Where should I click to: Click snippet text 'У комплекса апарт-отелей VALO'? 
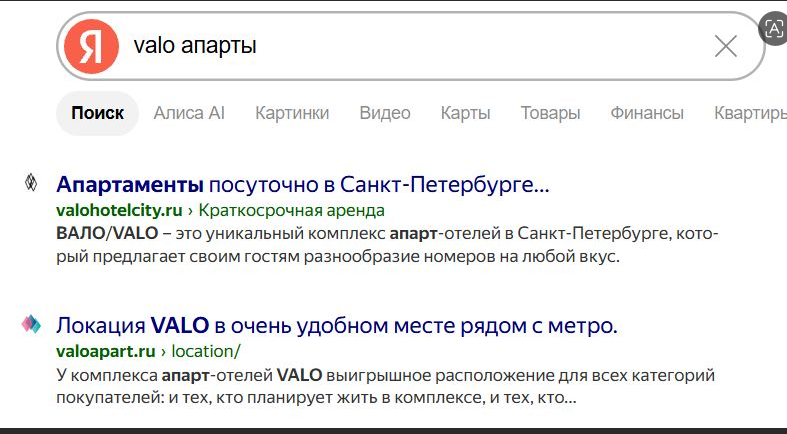pos(385,386)
